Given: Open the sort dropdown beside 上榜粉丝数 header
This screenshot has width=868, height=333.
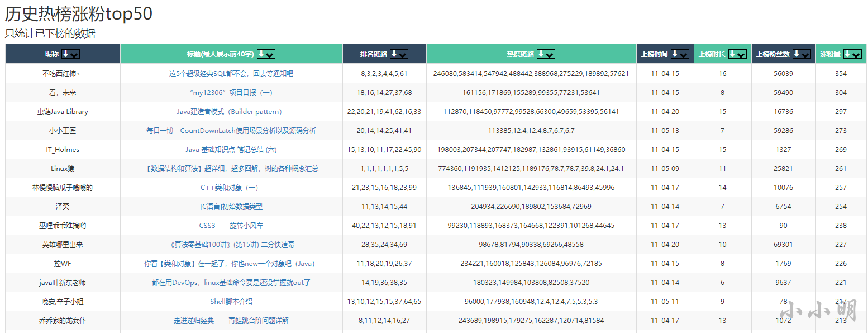Looking at the screenshot, I should tap(802, 54).
